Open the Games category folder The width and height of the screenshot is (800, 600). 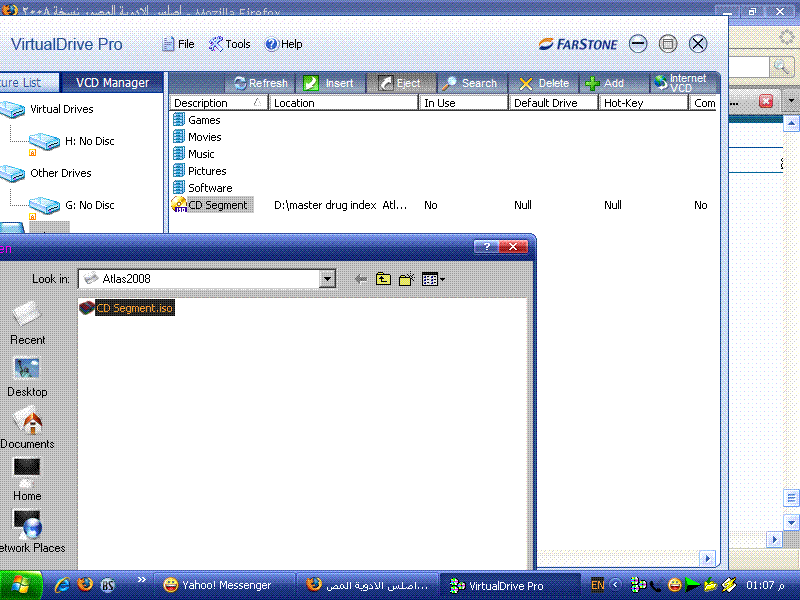point(197,120)
